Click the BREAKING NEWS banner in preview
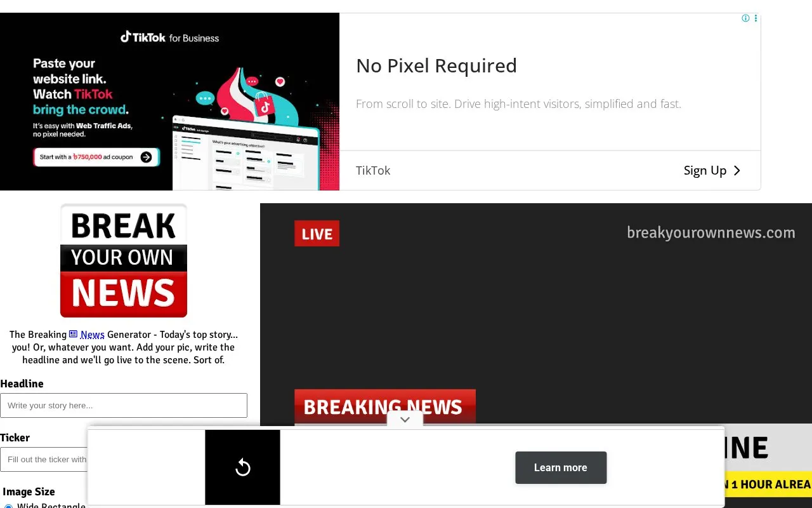This screenshot has height=508, width=812. coord(385,406)
